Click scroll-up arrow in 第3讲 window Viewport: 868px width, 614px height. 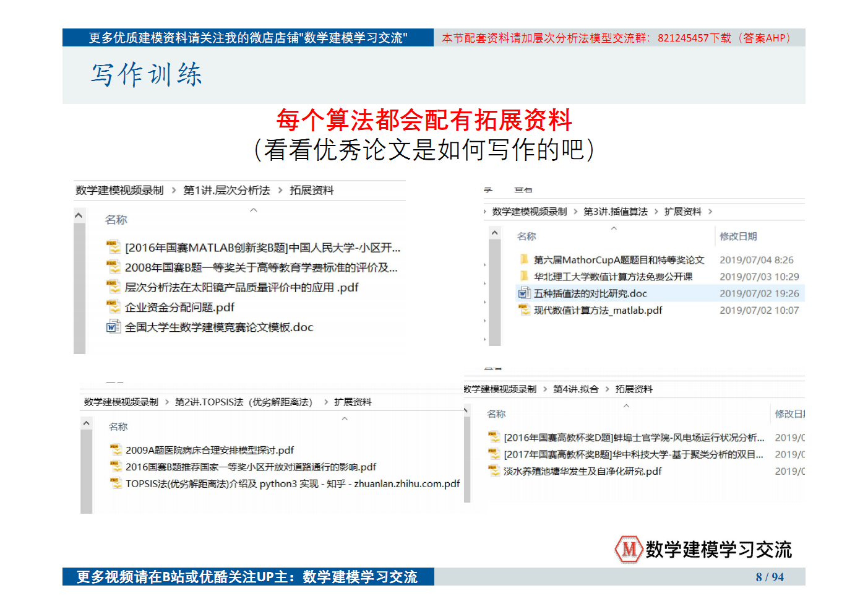[x=494, y=233]
